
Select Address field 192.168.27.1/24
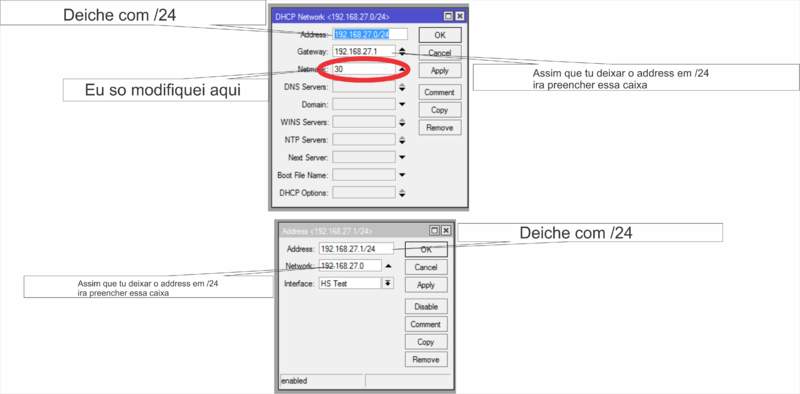coord(356,249)
